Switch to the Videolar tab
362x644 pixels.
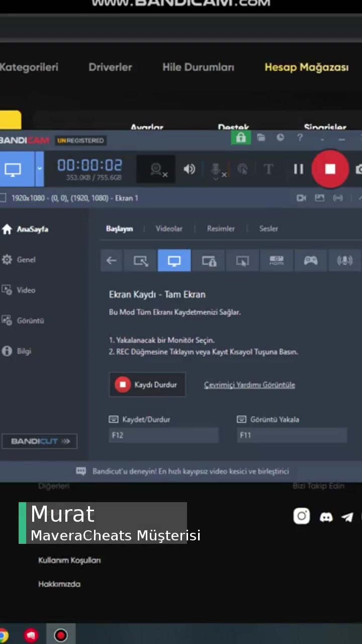pos(169,228)
